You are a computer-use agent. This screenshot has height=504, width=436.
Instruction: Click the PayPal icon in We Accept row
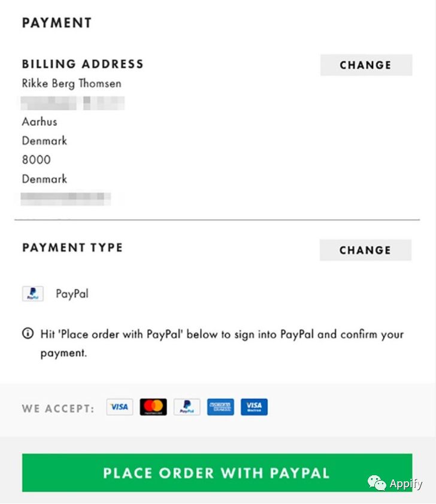click(x=187, y=407)
